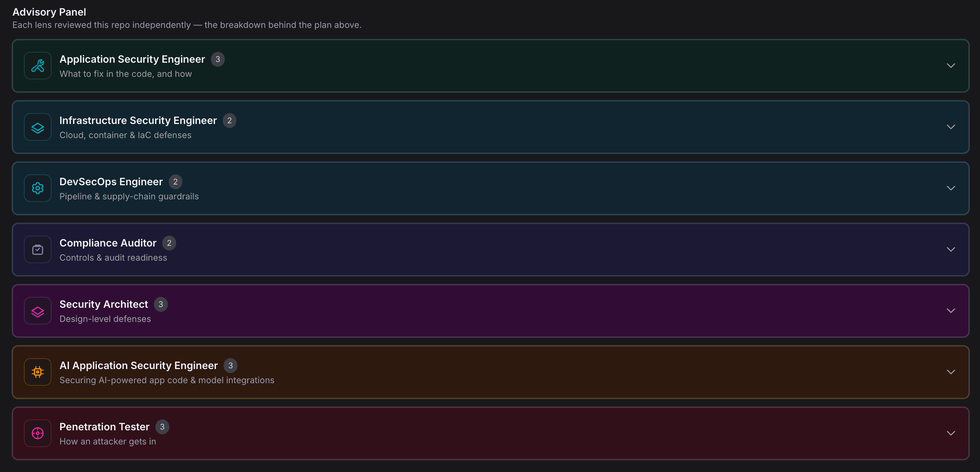980x472 pixels.
Task: Click the Security Architect findings count badge
Action: tap(161, 305)
